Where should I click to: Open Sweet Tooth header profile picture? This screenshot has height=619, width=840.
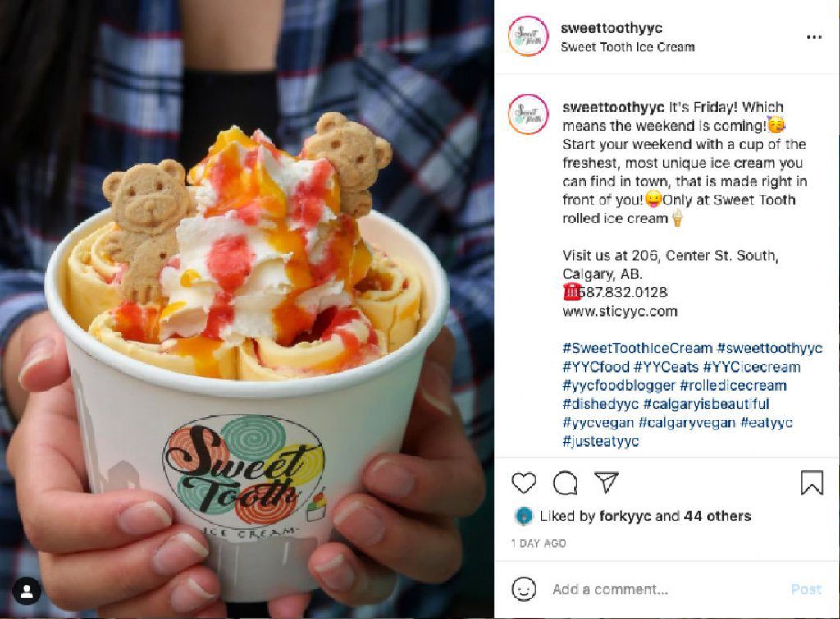coord(527,36)
